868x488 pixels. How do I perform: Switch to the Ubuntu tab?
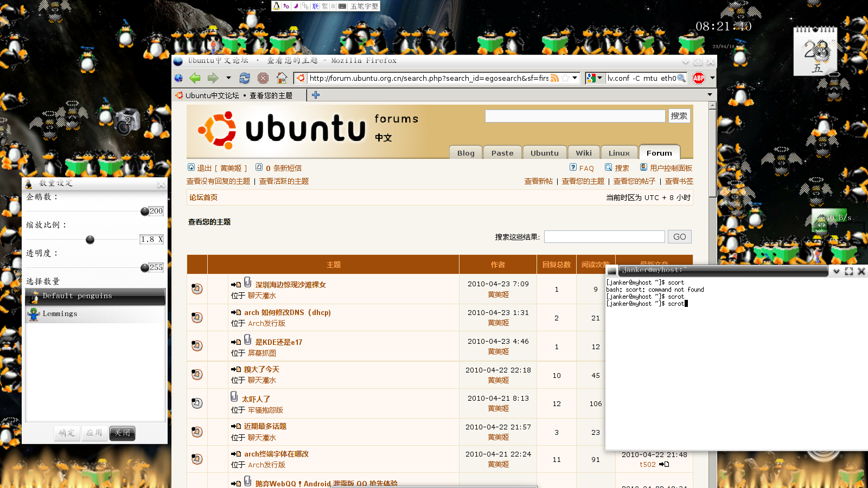click(545, 153)
